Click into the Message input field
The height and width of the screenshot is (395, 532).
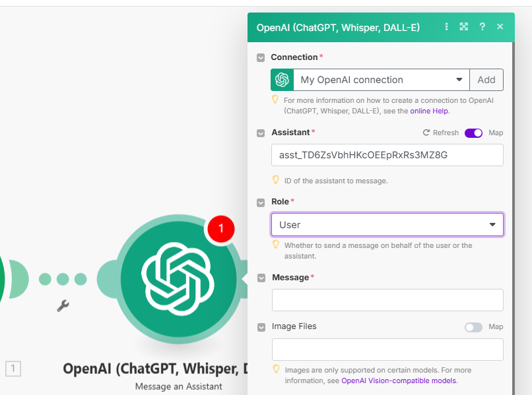(x=387, y=300)
